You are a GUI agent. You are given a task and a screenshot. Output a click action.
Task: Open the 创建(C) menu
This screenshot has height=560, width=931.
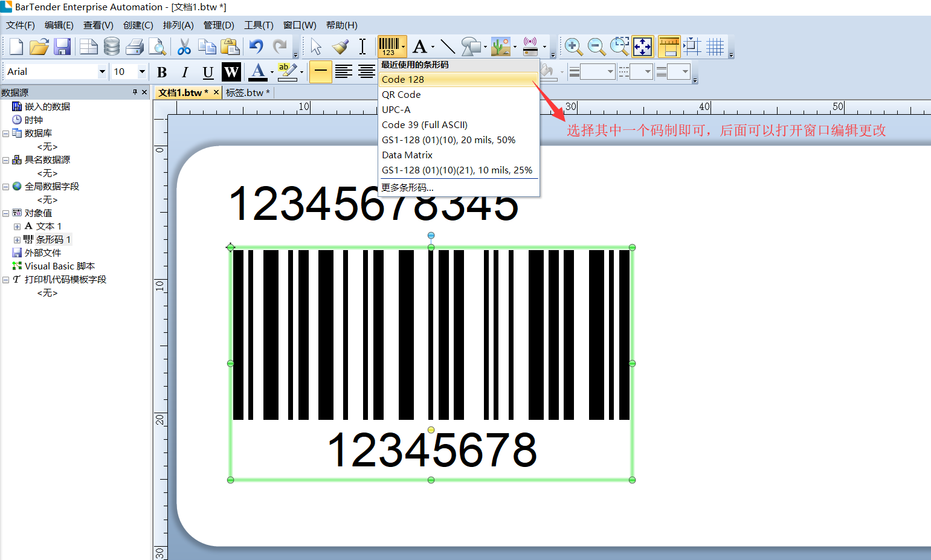click(138, 25)
